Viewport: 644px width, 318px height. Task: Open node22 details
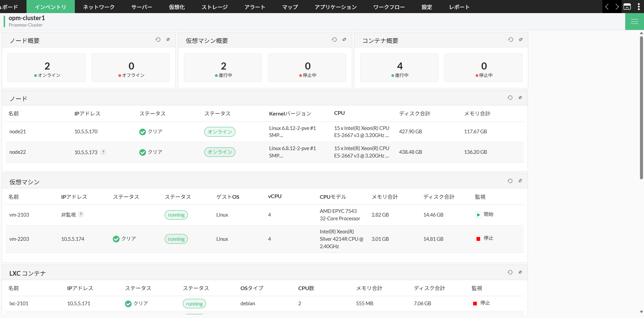17,152
